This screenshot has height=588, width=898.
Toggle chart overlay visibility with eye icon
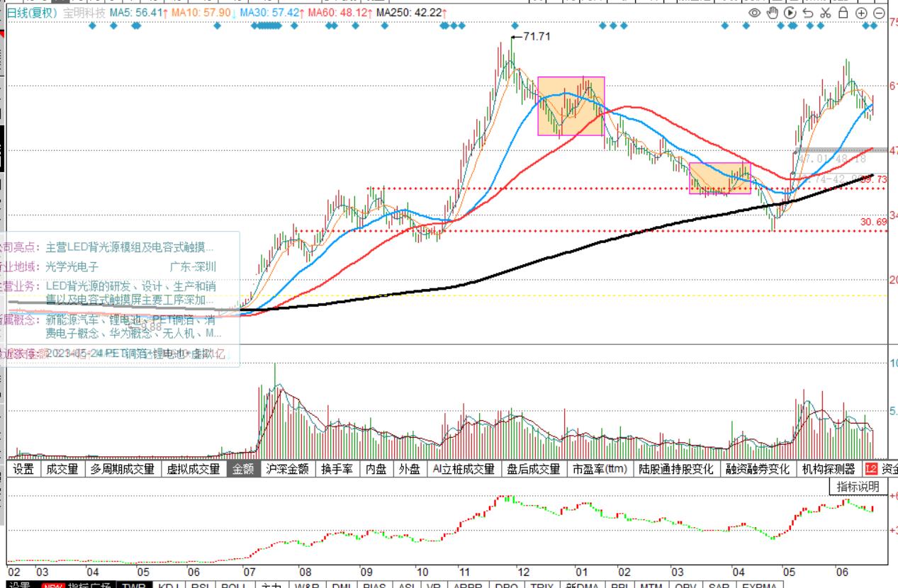coord(754,13)
